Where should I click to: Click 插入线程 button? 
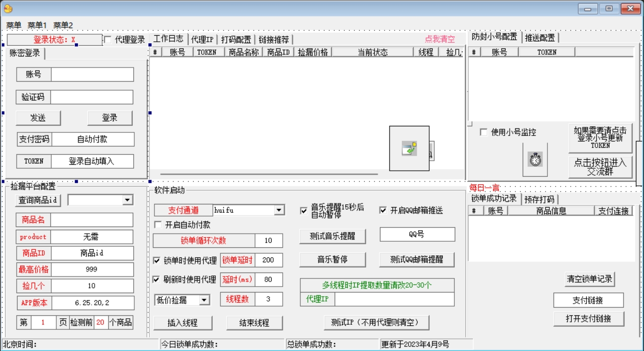point(183,323)
